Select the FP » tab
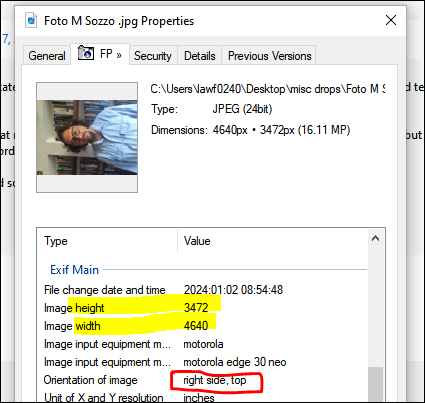The width and height of the screenshot is (425, 403). click(x=100, y=54)
